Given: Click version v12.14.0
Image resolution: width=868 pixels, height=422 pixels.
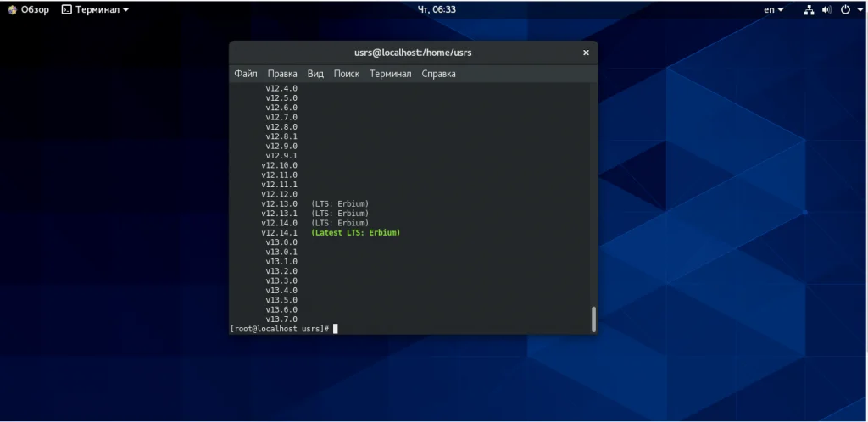Looking at the screenshot, I should pyautogui.click(x=280, y=224).
